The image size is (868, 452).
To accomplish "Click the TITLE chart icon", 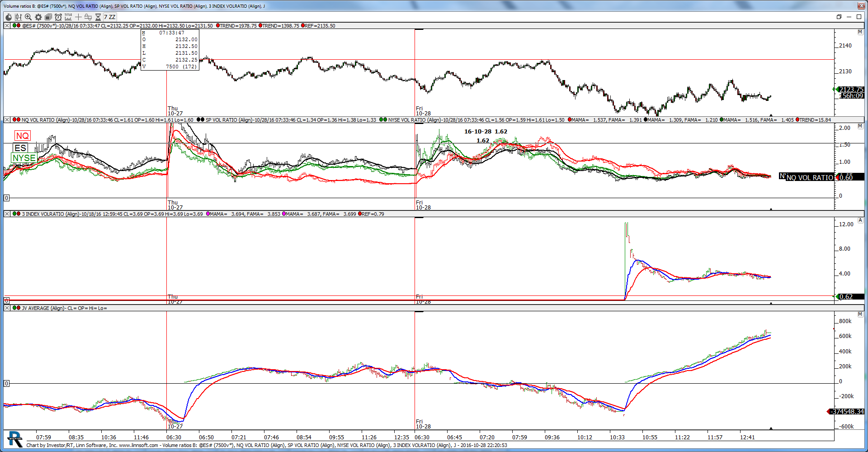I will [68, 17].
